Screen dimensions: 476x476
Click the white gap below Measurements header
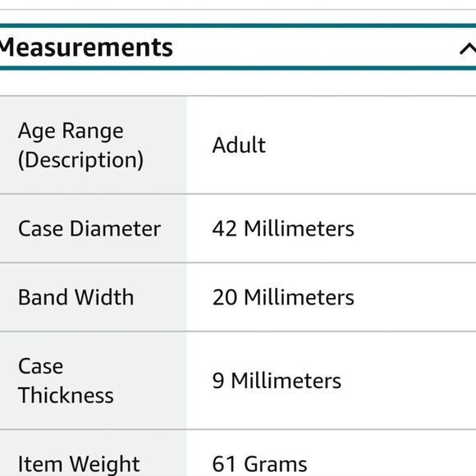pyautogui.click(x=238, y=83)
